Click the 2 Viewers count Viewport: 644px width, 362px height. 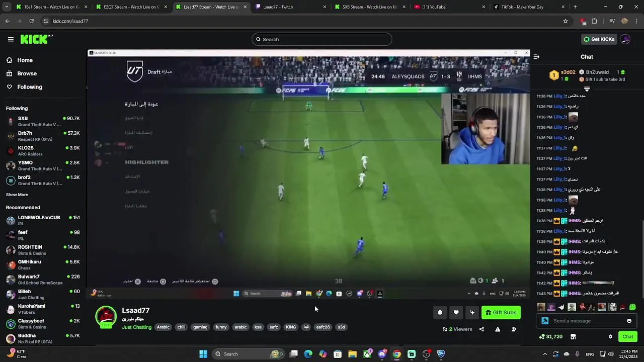click(x=457, y=329)
